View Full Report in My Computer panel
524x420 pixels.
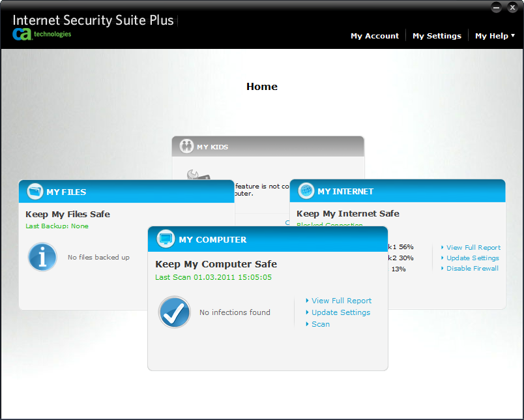coord(341,301)
